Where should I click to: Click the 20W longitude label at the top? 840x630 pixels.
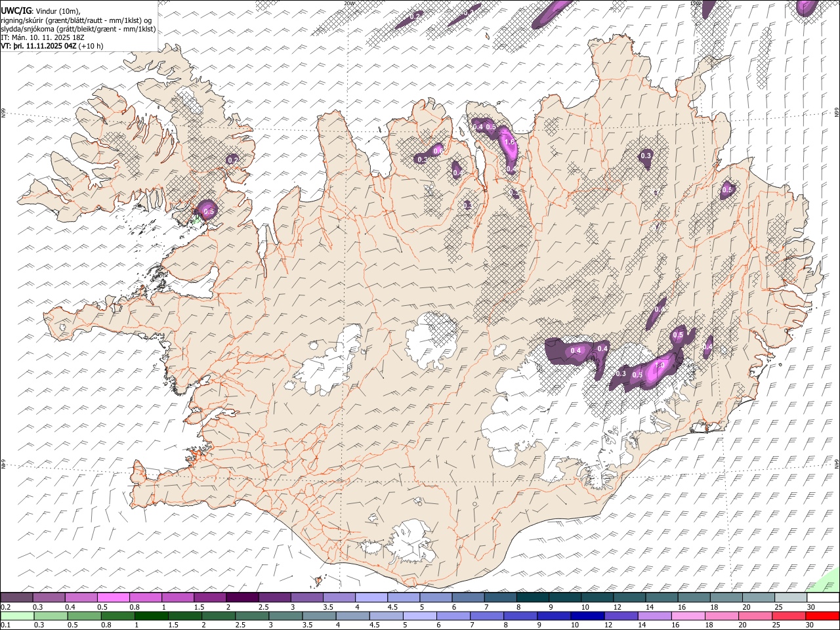349,3
